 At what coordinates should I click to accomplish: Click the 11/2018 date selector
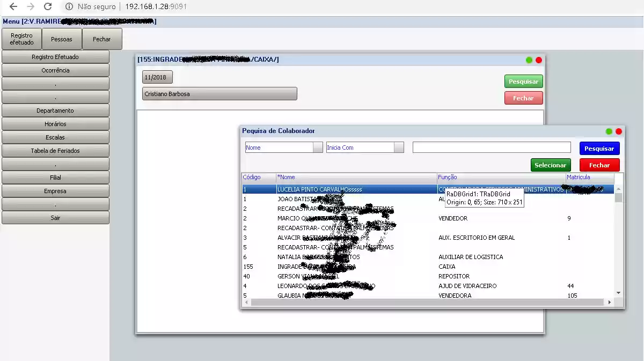click(157, 77)
